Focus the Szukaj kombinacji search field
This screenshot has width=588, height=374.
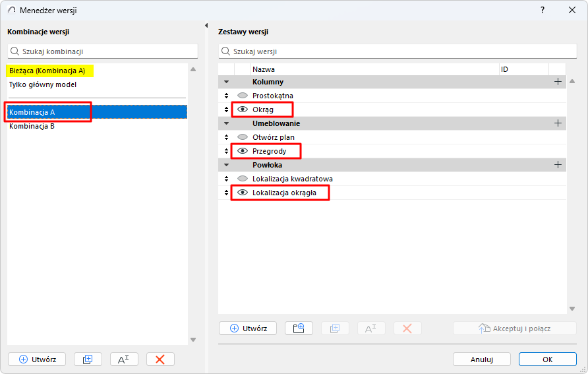[x=103, y=51]
